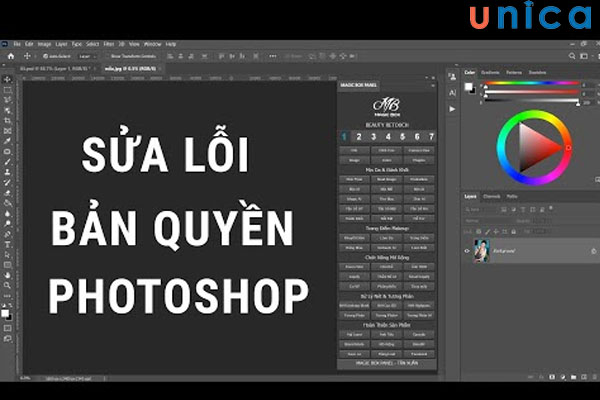Viewport: 600px width, 400px height.
Task: Click Magic Box page number 2
Action: [359, 137]
